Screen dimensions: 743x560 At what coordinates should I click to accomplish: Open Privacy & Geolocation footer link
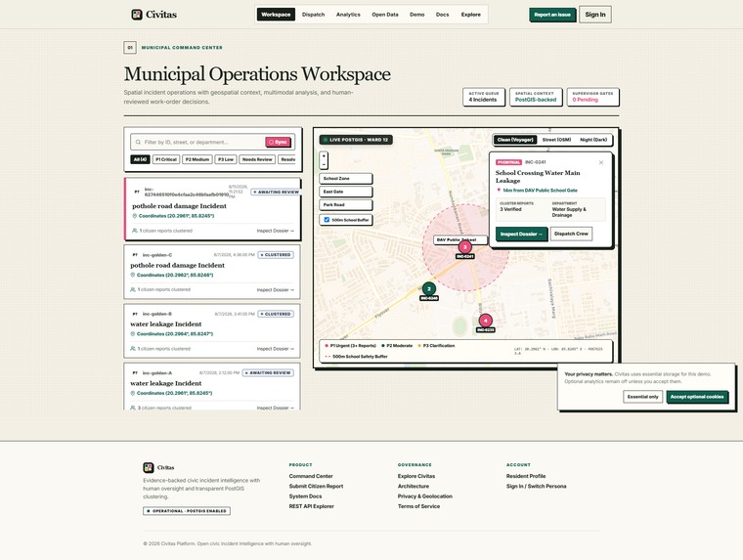coord(424,496)
